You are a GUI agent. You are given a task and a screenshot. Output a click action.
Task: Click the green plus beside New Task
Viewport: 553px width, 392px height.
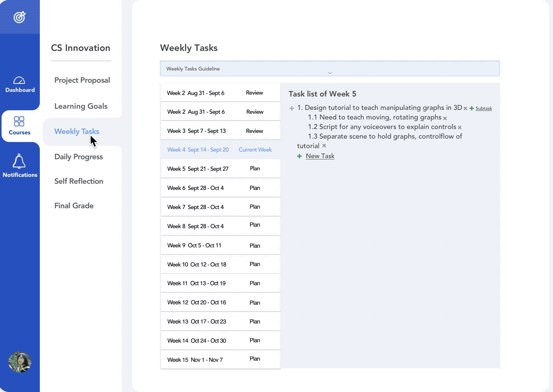(299, 156)
